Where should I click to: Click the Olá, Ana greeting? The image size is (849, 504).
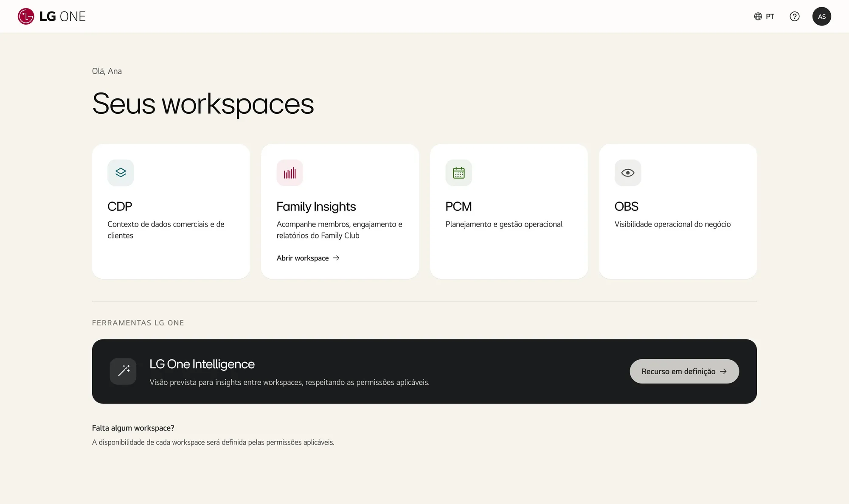[107, 71]
